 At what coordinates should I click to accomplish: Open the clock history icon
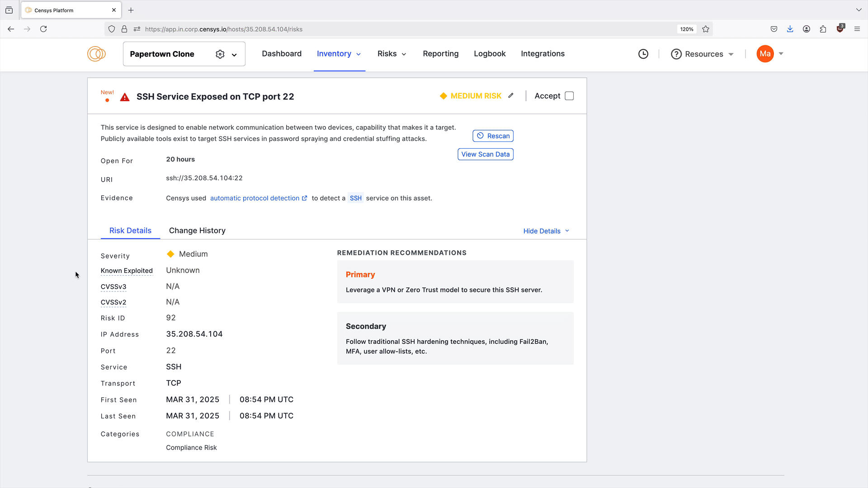(x=643, y=54)
